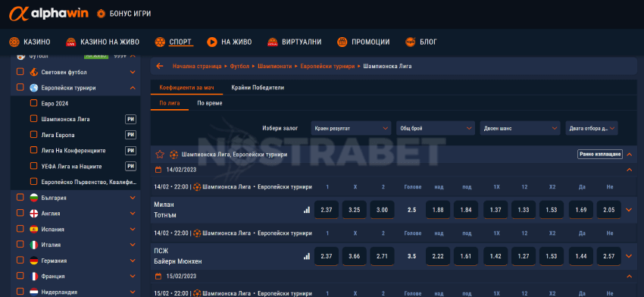Select draw odds 3.25 for Милан Тотнъм
The width and height of the screenshot is (644, 297).
[355, 210]
